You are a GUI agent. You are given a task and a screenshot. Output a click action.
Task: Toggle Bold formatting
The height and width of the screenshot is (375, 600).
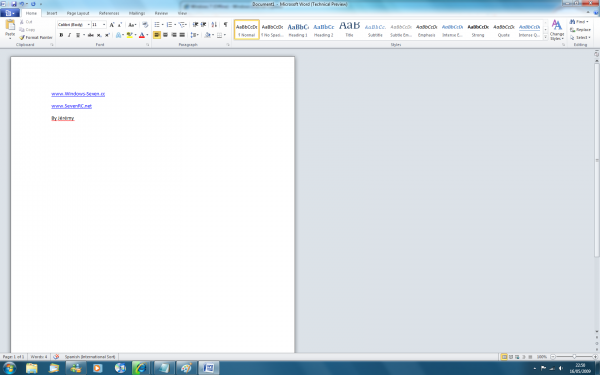click(61, 35)
